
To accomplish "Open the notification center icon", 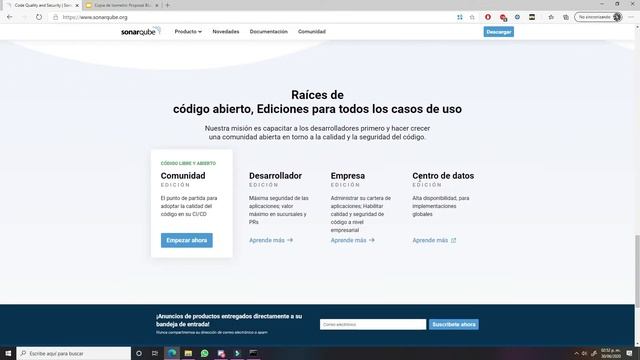I will pyautogui.click(x=629, y=353).
